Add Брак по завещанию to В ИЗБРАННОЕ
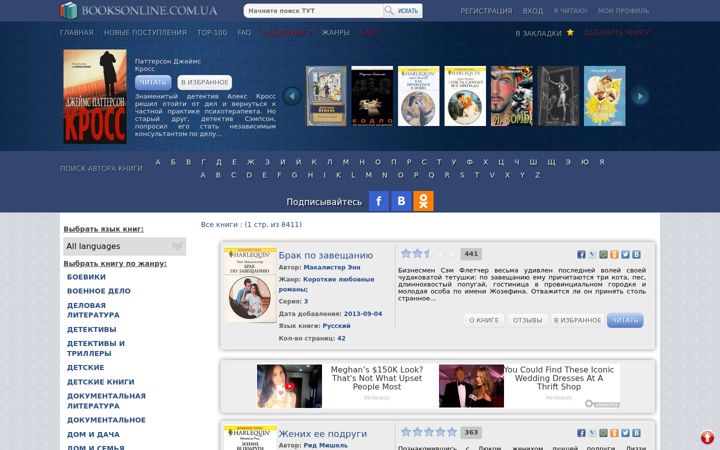720x450 pixels. (x=577, y=320)
